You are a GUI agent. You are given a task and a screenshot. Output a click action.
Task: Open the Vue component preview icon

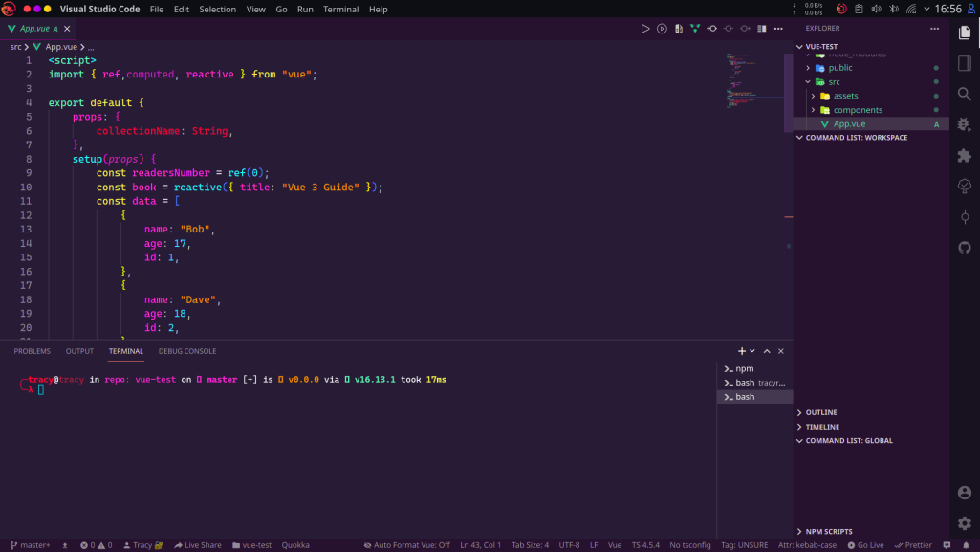(x=695, y=28)
